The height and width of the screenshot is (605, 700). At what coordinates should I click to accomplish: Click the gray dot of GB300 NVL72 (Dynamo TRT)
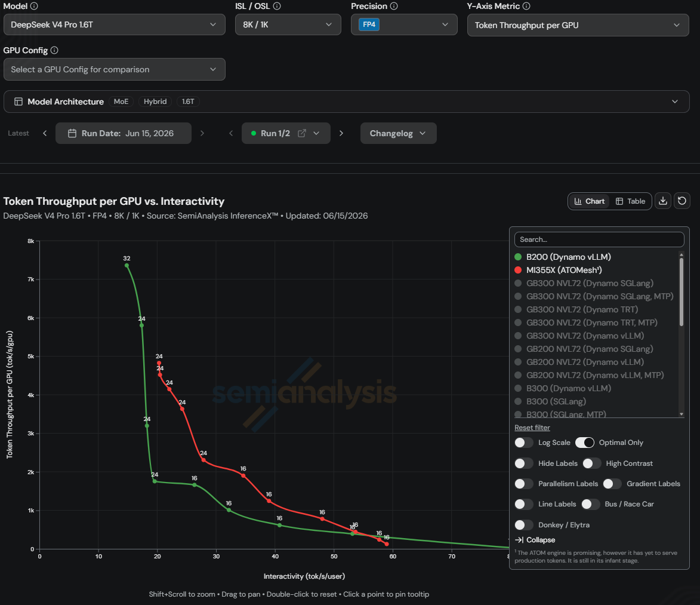518,309
